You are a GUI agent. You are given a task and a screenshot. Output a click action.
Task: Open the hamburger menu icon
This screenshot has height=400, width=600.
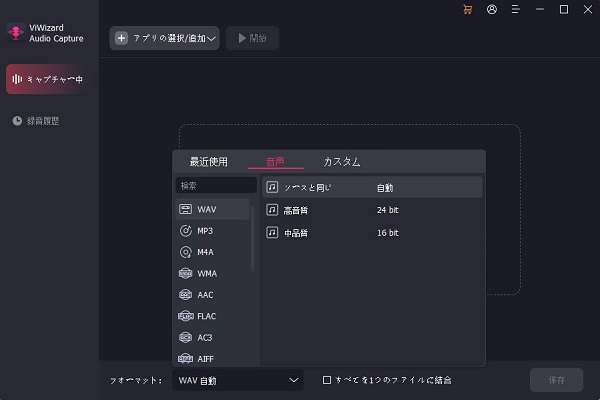pyautogui.click(x=515, y=10)
